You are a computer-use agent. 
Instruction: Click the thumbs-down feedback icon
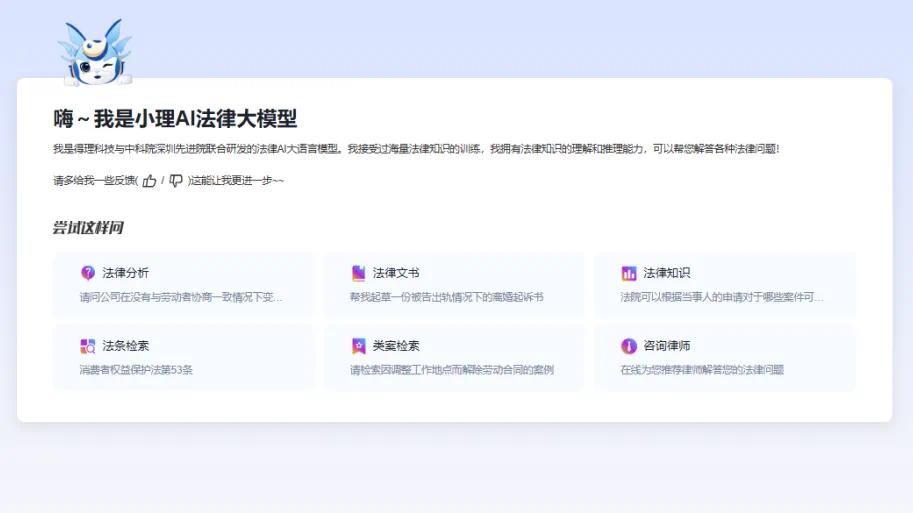pos(176,181)
